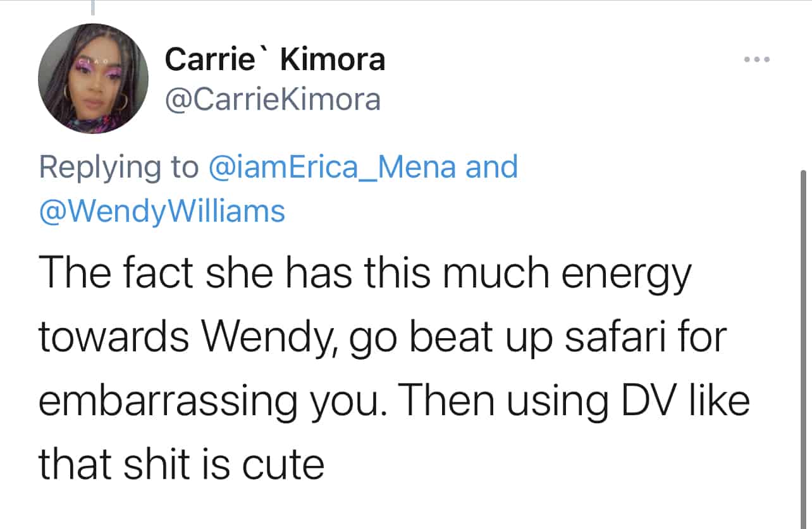Visit the @WendyWilliams mention

162,211
